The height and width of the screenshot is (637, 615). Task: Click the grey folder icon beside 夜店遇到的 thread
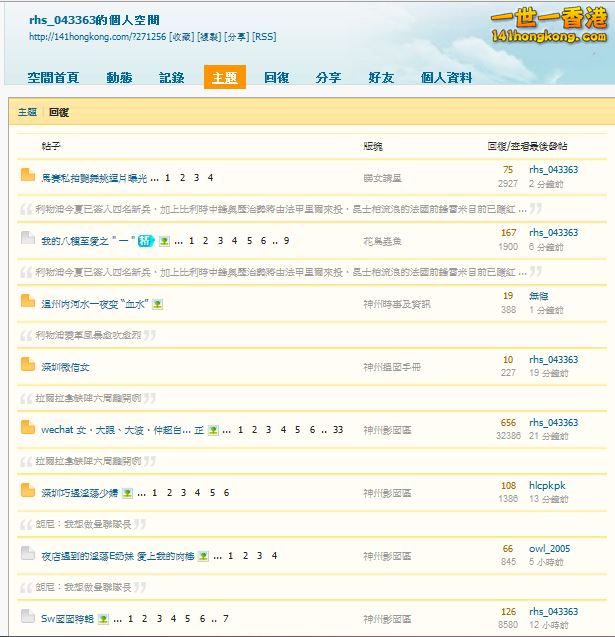[x=28, y=553]
